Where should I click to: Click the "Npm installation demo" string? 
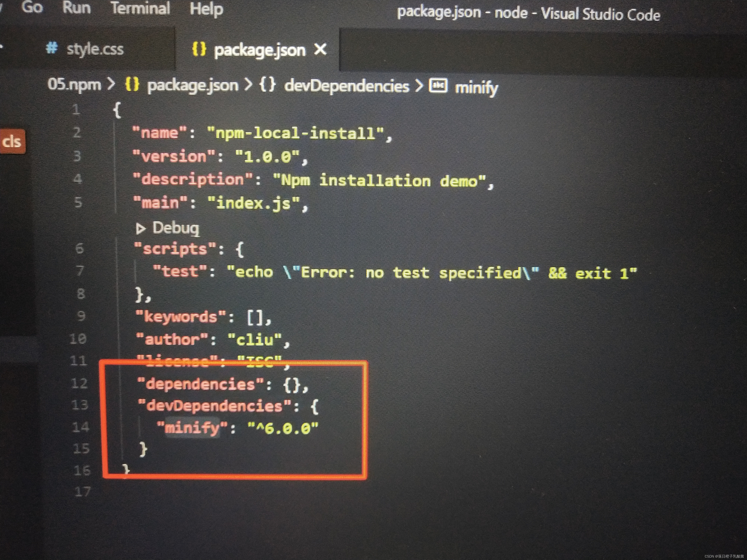point(379,181)
